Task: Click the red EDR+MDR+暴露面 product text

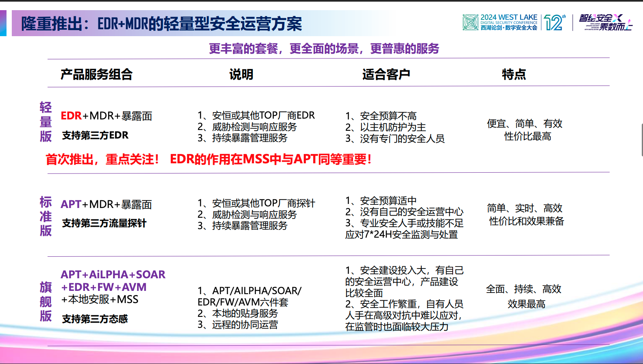Action: click(x=106, y=116)
